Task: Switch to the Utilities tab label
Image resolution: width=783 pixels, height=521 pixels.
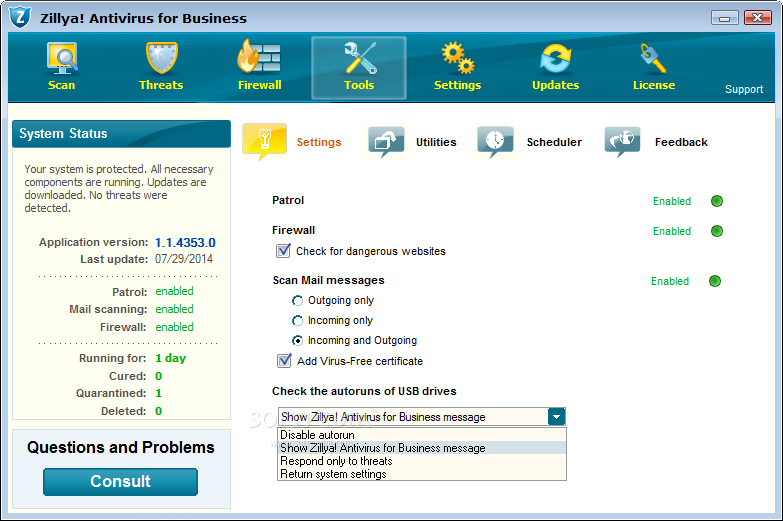Action: pyautogui.click(x=436, y=142)
